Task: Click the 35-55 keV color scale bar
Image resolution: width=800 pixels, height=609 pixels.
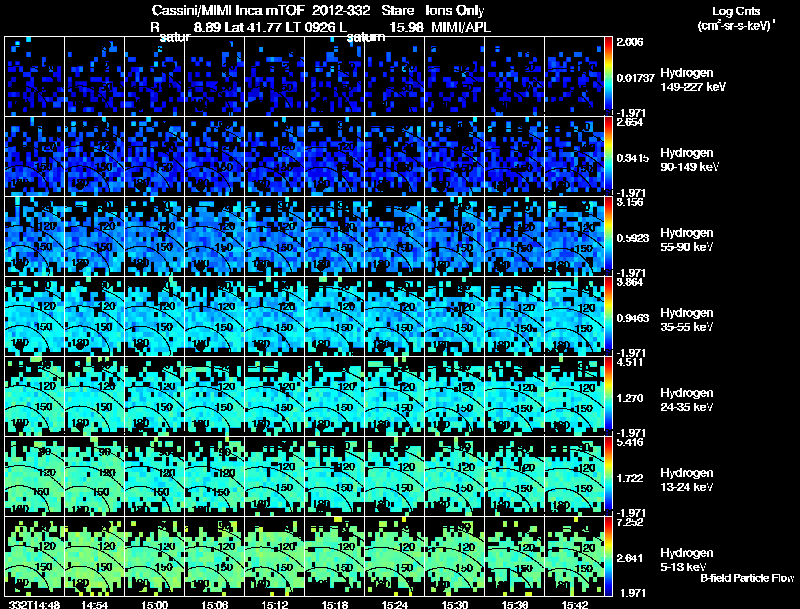Action: tap(608, 316)
